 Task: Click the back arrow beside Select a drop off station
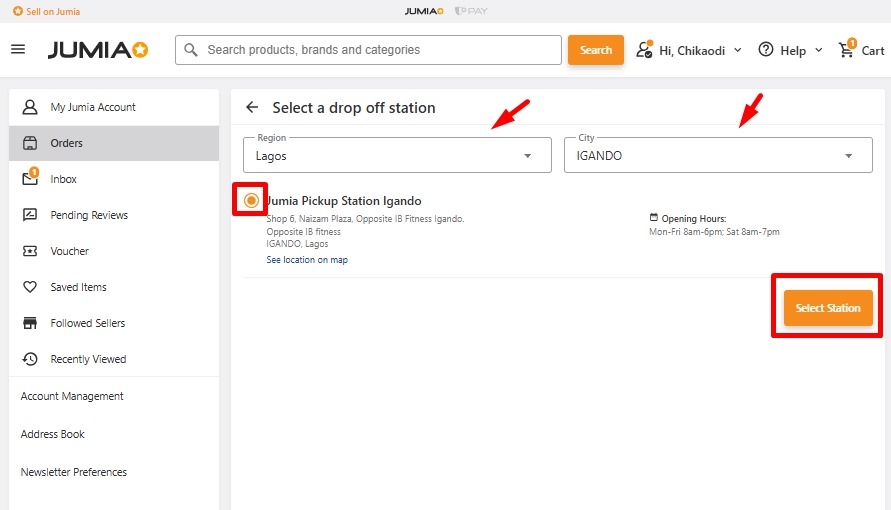coord(252,107)
